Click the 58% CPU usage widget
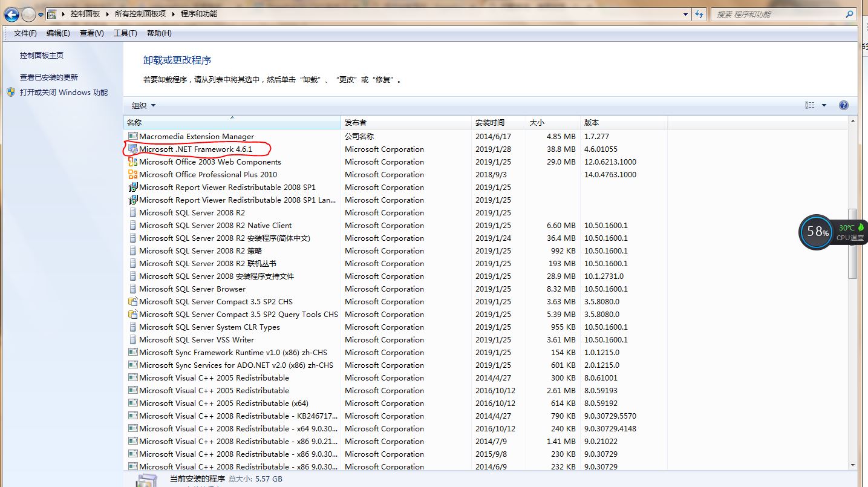 (815, 232)
